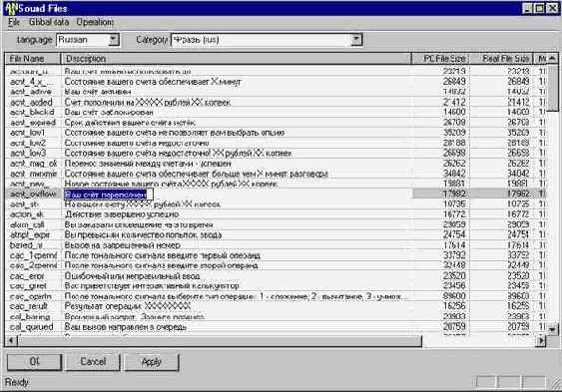Select the acnt_low1 file name
Viewport: 562px width, 392px height.
click(28, 133)
